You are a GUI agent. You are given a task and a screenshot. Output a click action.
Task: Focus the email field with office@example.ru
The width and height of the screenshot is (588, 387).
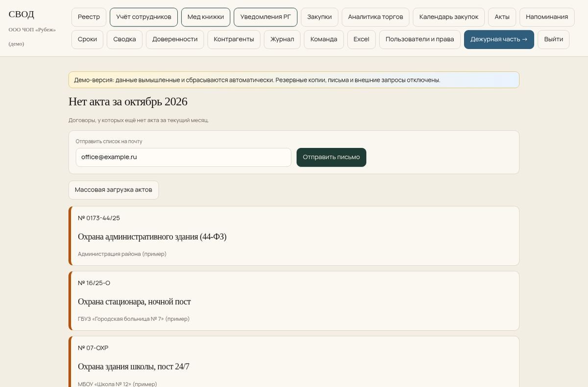coord(183,157)
